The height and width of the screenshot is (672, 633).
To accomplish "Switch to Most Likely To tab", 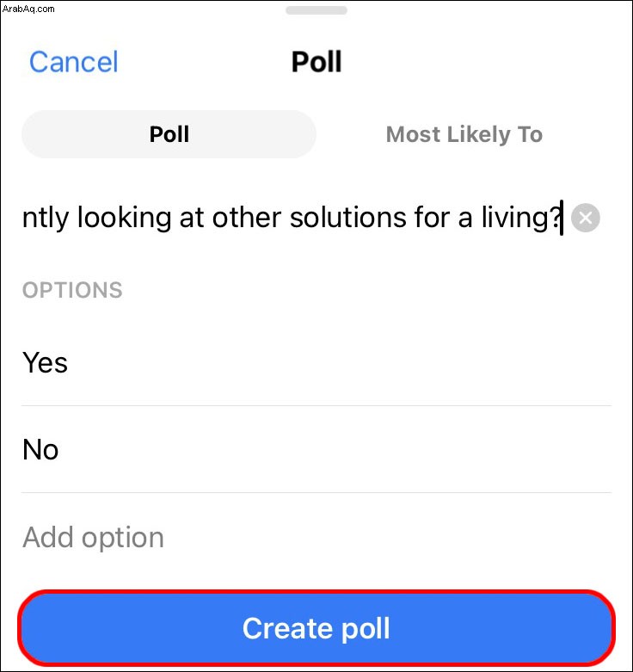I will click(x=464, y=134).
